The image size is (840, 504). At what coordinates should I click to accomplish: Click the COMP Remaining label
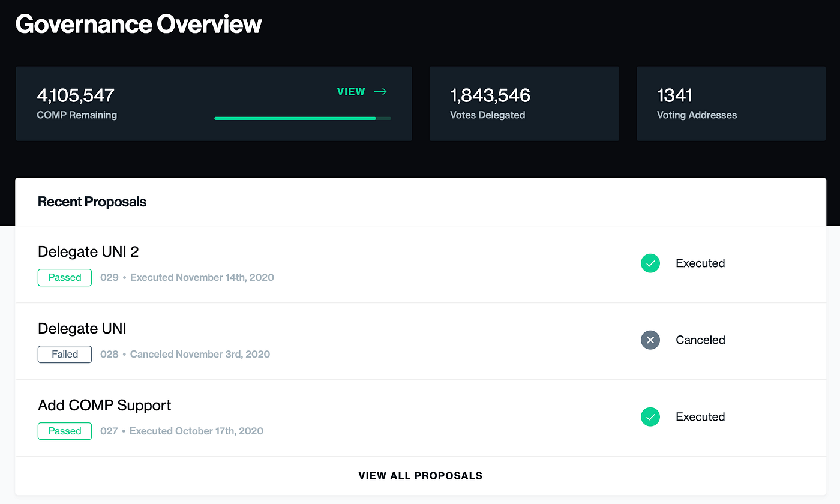coord(77,115)
